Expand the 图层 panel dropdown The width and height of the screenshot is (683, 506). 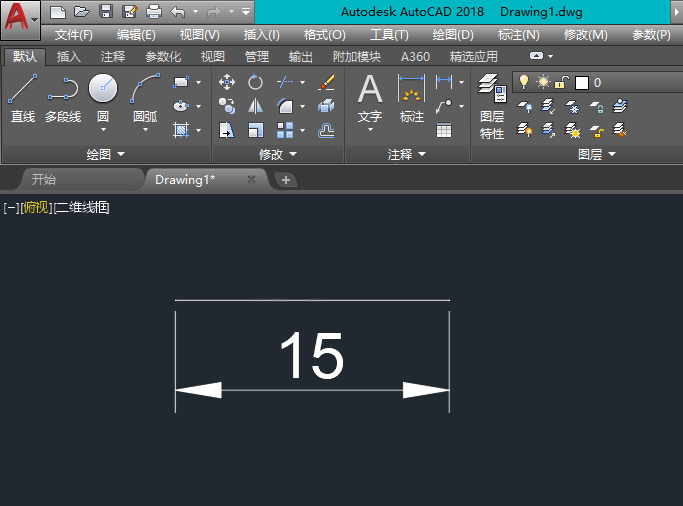[596, 155]
